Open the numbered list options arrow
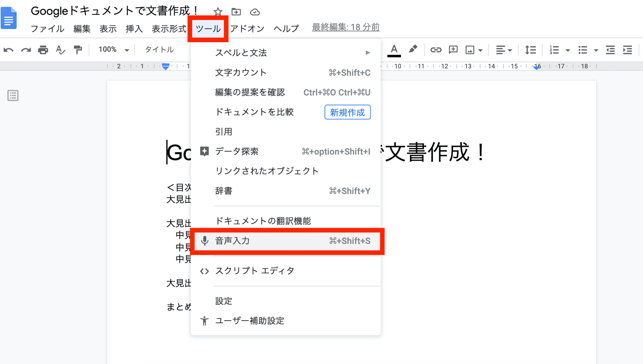Viewport: 643px width, 364px height. click(x=568, y=51)
